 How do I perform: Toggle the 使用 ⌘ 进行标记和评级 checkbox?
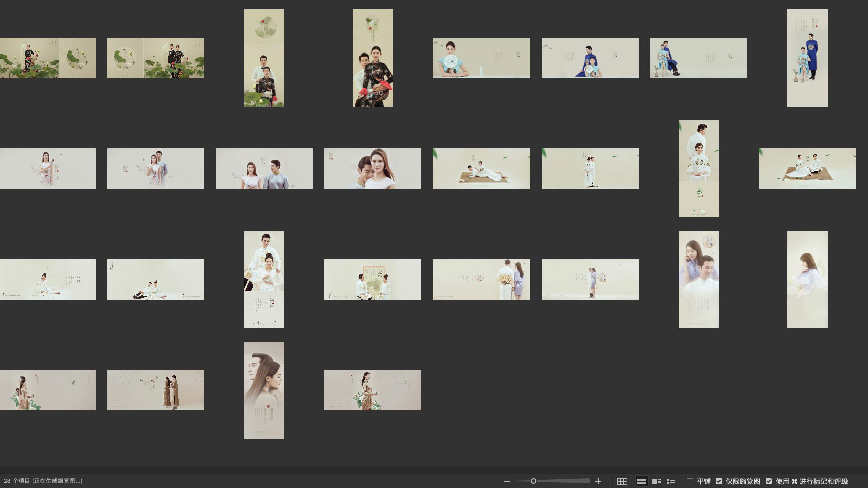pos(769,481)
